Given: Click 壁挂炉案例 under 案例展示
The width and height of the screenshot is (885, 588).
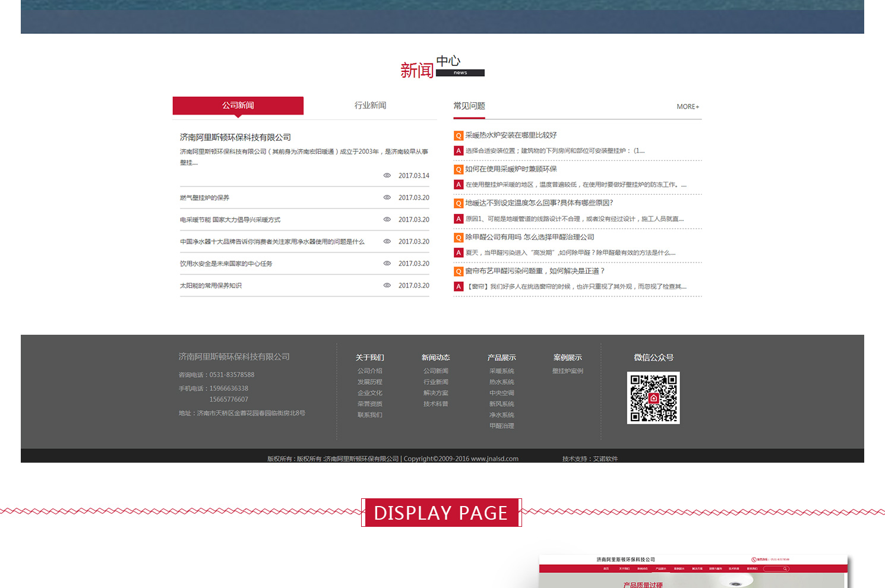Looking at the screenshot, I should click(568, 371).
